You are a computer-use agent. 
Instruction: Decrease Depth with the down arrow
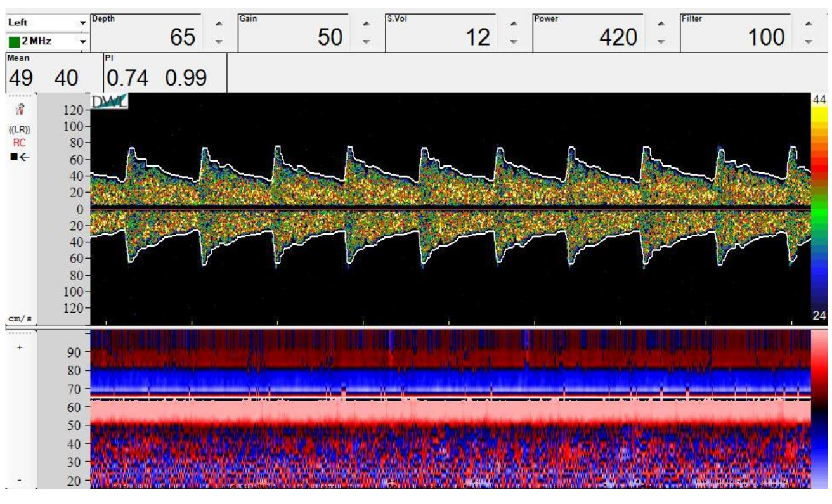point(219,42)
